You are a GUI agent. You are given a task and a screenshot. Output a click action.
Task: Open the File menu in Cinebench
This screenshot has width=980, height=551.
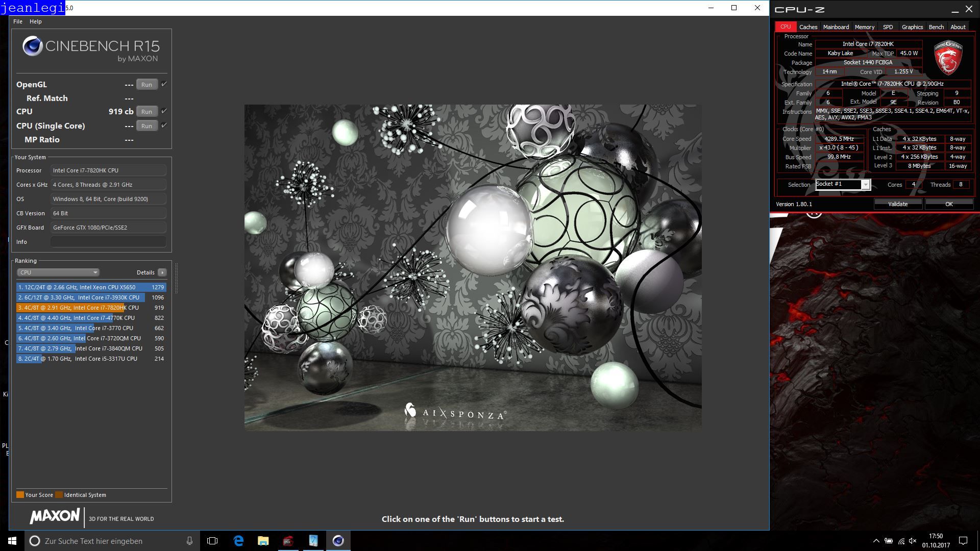18,21
